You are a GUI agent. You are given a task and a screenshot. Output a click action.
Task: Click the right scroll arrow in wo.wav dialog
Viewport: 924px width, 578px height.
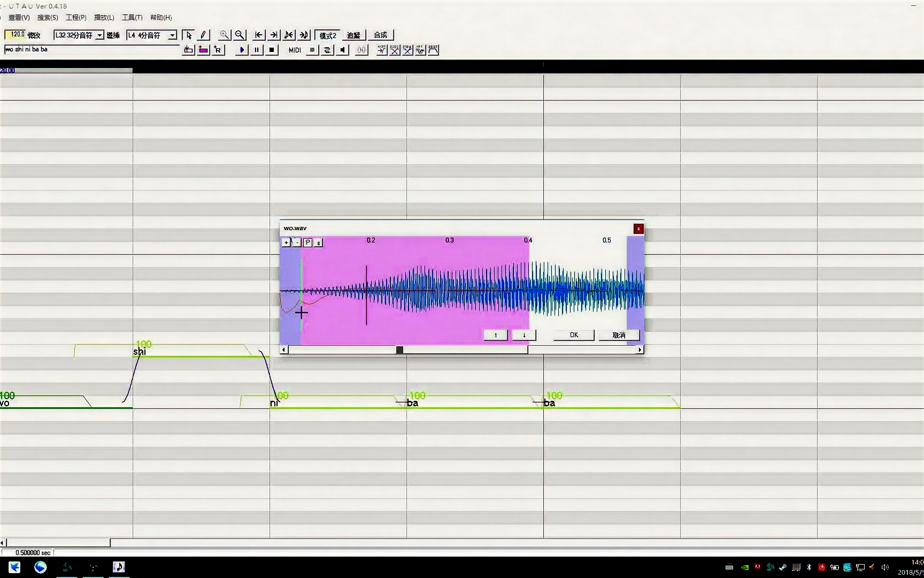click(x=640, y=350)
